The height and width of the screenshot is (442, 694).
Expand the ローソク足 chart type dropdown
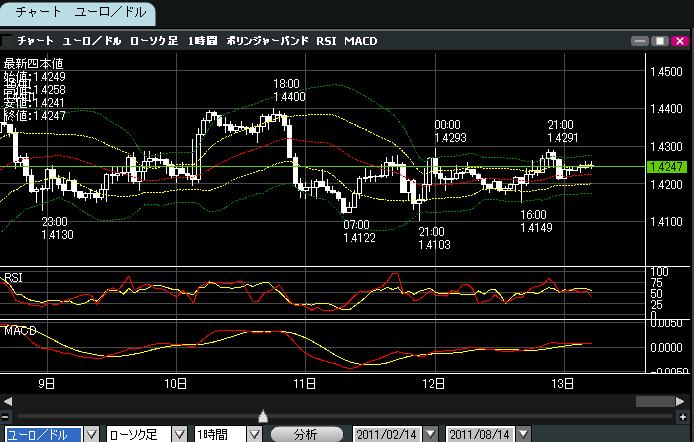[178, 434]
